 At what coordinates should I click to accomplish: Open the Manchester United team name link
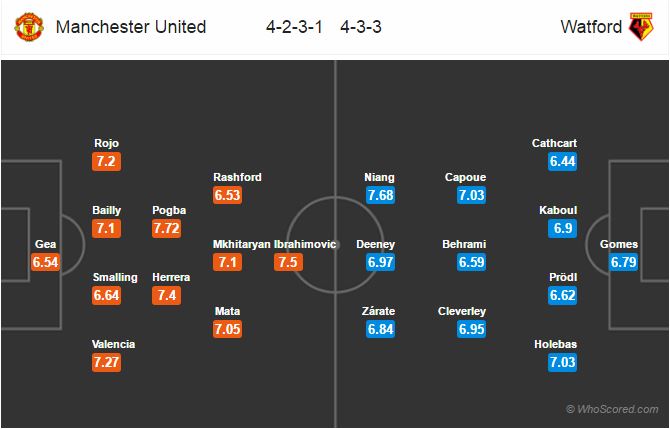pyautogui.click(x=131, y=27)
